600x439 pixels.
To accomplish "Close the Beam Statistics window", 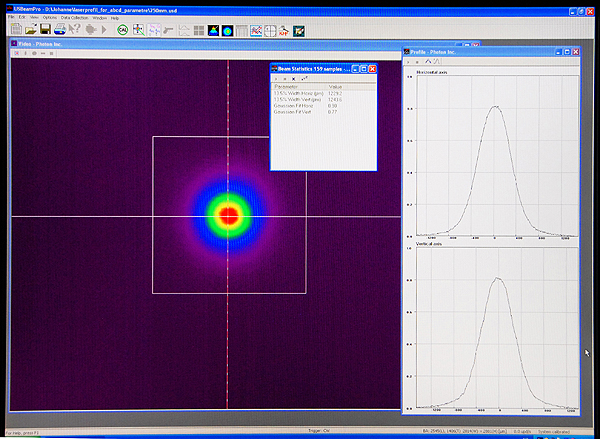I will [372, 68].
